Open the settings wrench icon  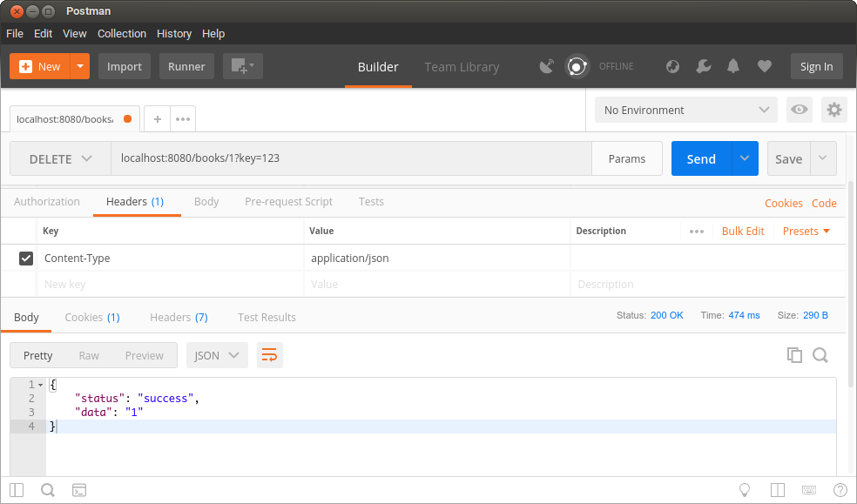click(704, 66)
